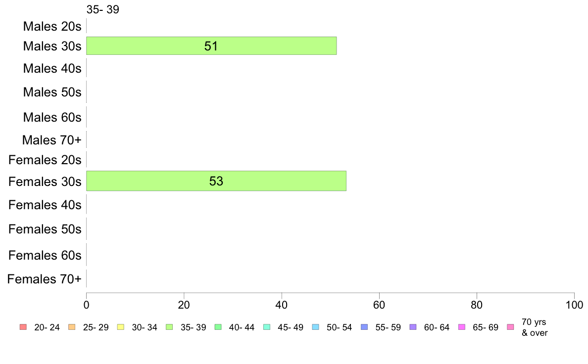This screenshot has width=588, height=364.
Task: Click the 40-44 legend swatch
Action: point(218,327)
